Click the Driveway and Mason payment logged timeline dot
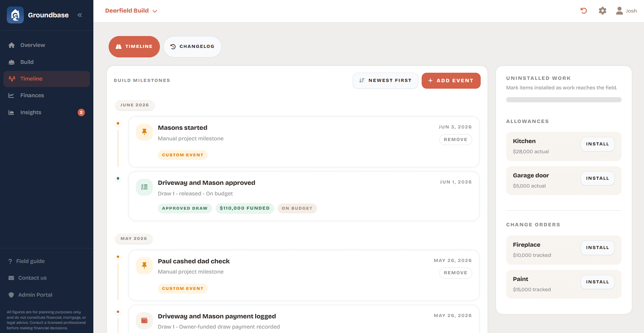Screen dimensions: 644x333 pos(118,312)
